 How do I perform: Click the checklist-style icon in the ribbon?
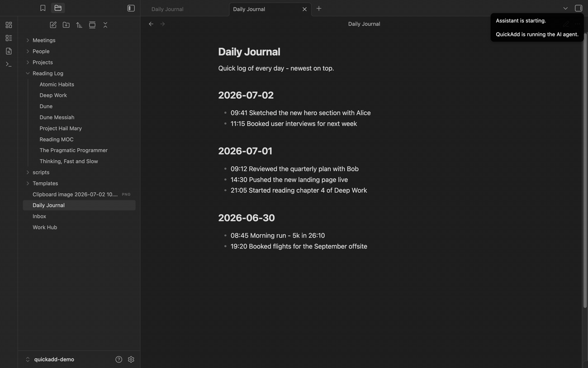tap(9, 38)
